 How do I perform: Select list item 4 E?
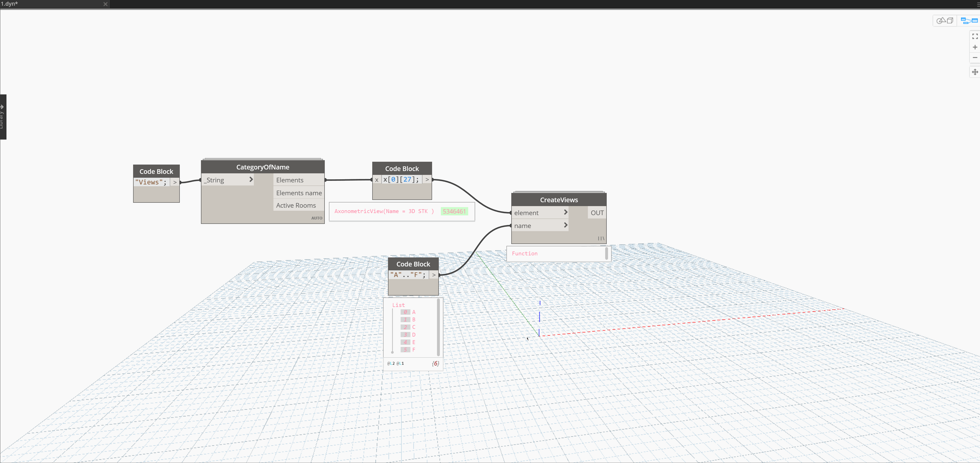[408, 342]
